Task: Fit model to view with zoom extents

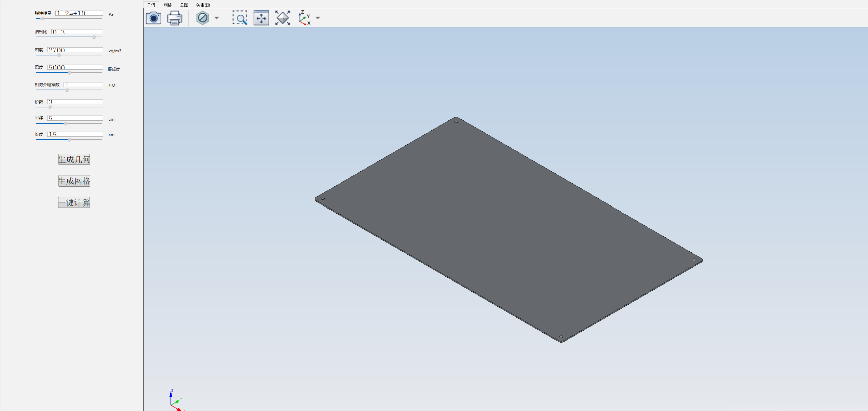Action: point(283,18)
